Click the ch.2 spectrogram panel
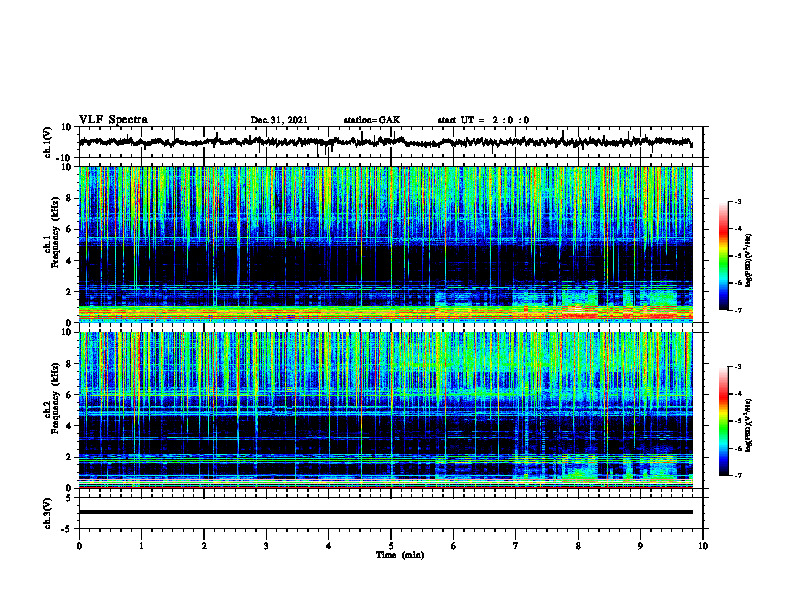The width and height of the screenshot is (792, 612). coord(386,410)
